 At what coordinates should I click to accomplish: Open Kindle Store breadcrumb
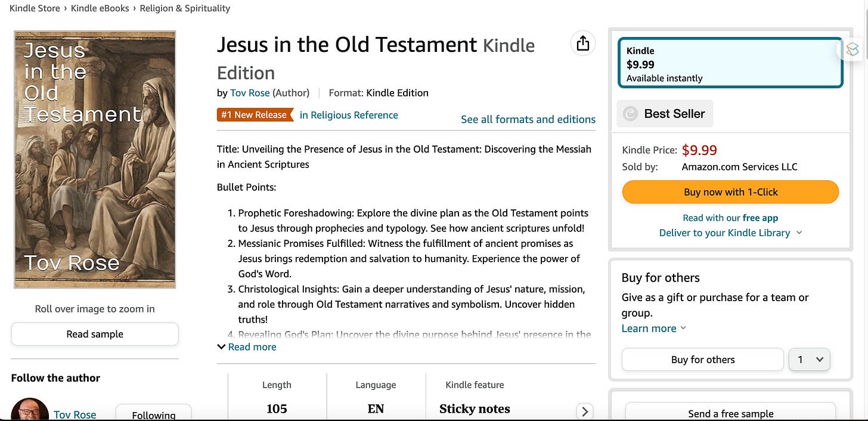35,8
